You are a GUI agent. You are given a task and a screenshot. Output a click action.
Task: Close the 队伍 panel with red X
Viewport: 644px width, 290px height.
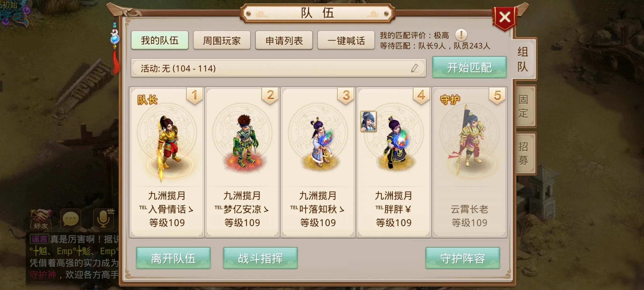pyautogui.click(x=504, y=18)
